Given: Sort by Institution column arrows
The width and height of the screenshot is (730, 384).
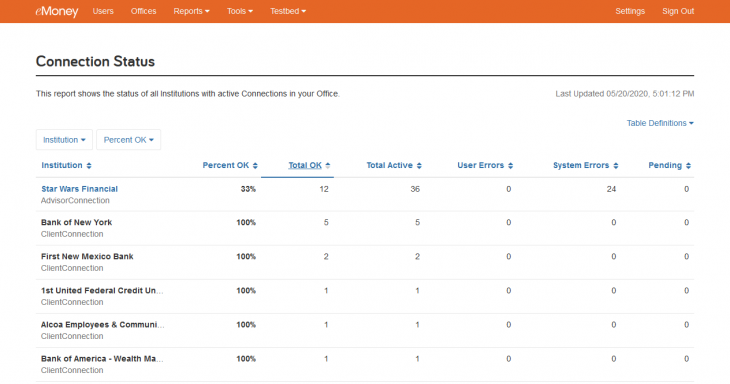Looking at the screenshot, I should click(x=89, y=166).
